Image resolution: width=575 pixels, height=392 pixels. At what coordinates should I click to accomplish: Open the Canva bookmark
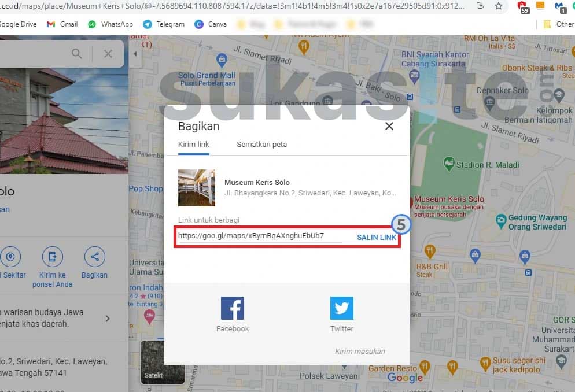(211, 24)
